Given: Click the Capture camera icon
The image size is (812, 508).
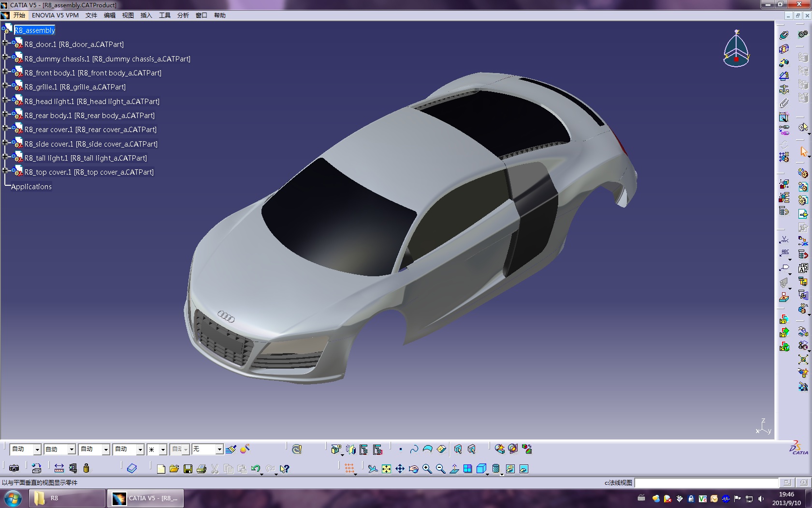Looking at the screenshot, I should coord(14,468).
